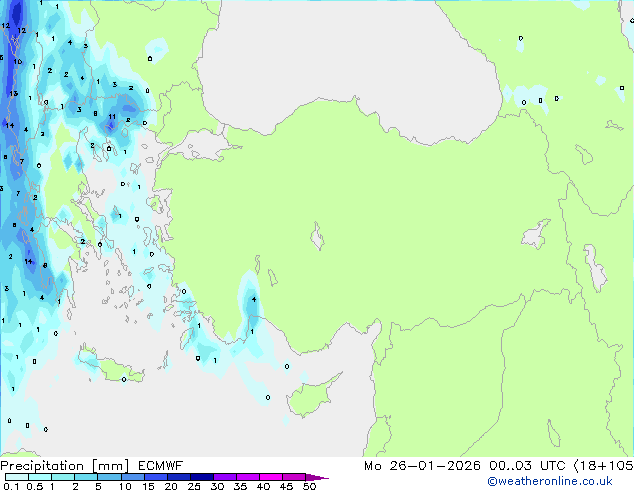Click the 30–35 mm violet legend swatch

coord(224,477)
